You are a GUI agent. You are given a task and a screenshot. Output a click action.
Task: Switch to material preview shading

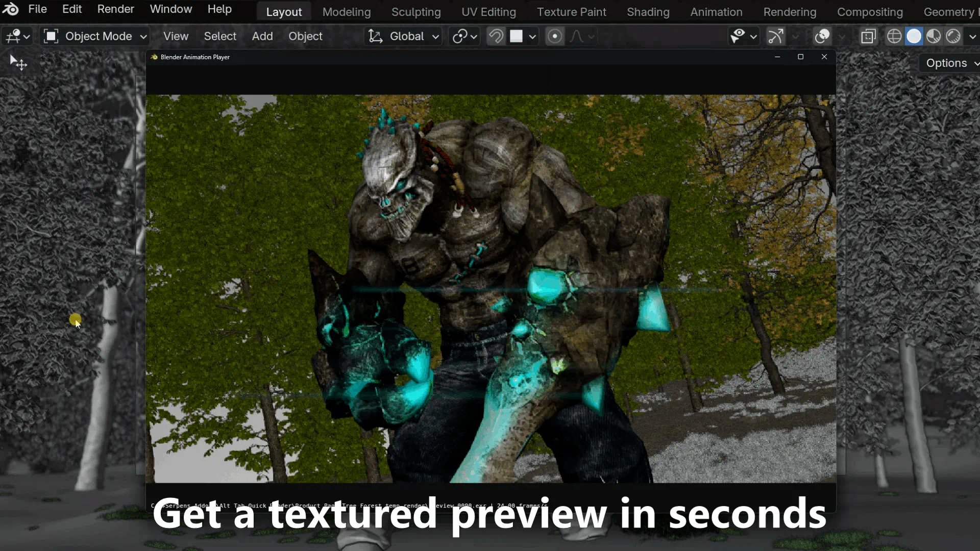click(934, 36)
